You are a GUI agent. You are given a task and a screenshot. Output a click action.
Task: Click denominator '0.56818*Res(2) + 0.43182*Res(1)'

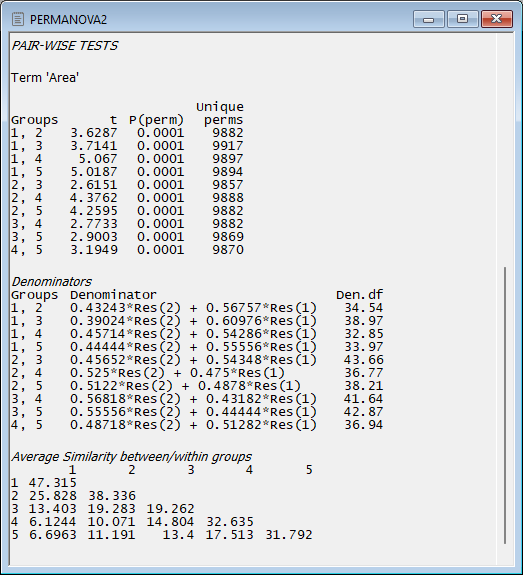tap(193, 399)
